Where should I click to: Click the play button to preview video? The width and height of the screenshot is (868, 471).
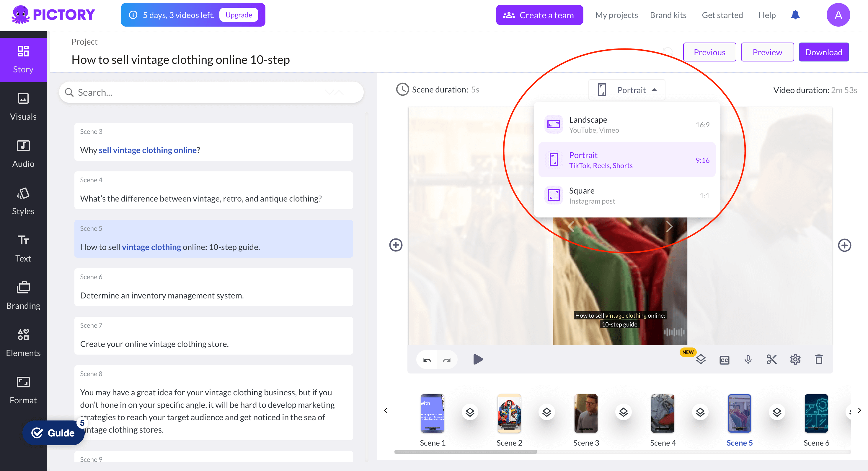coord(477,359)
